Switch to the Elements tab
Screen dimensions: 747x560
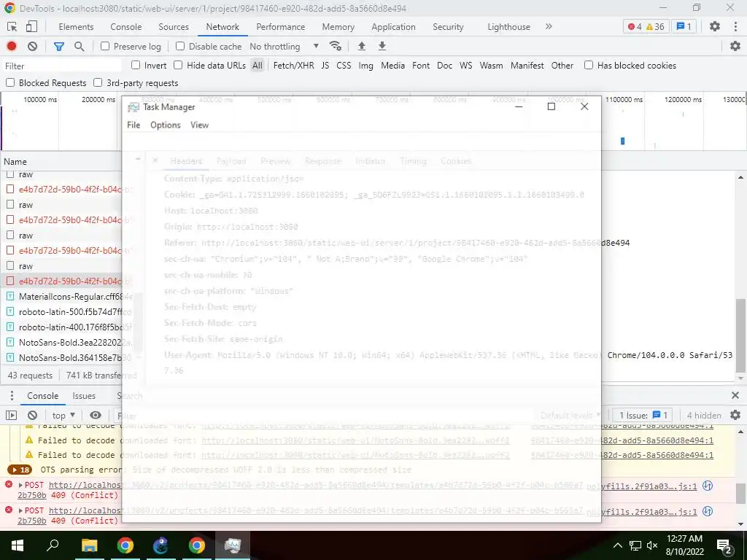coord(76,27)
